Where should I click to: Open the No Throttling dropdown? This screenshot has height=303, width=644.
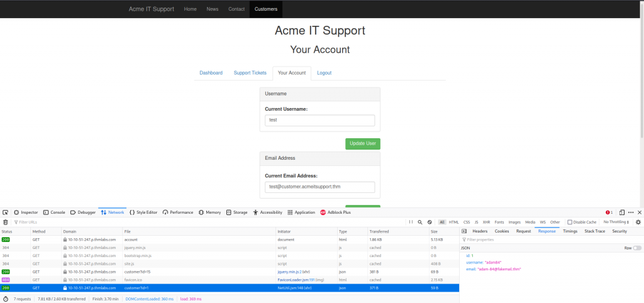pos(616,222)
